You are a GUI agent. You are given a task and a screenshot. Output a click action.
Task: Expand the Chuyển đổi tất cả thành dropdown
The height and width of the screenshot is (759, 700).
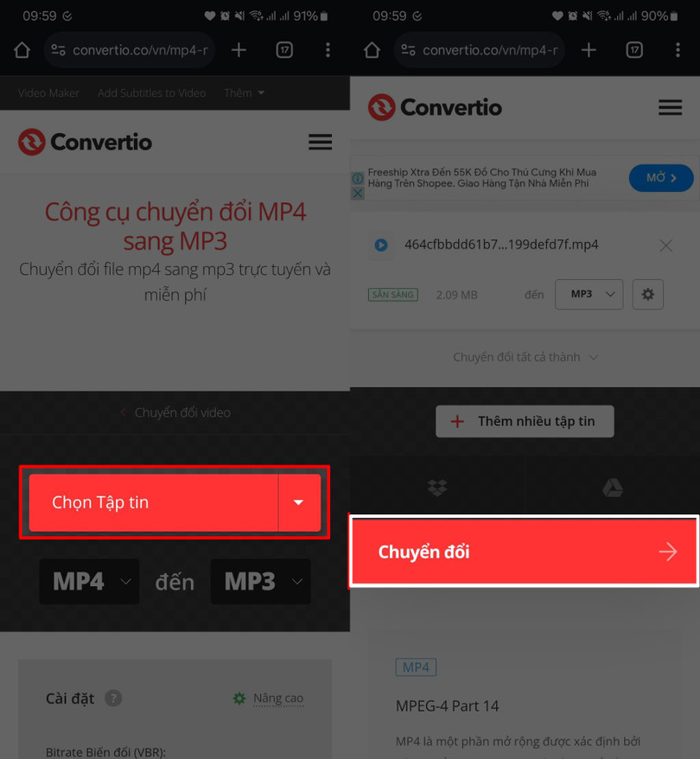(x=525, y=357)
